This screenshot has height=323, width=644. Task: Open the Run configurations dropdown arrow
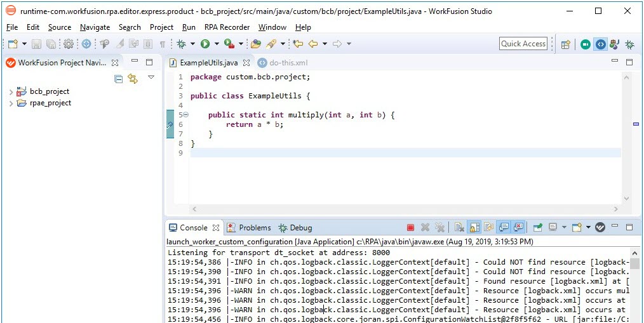click(217, 44)
